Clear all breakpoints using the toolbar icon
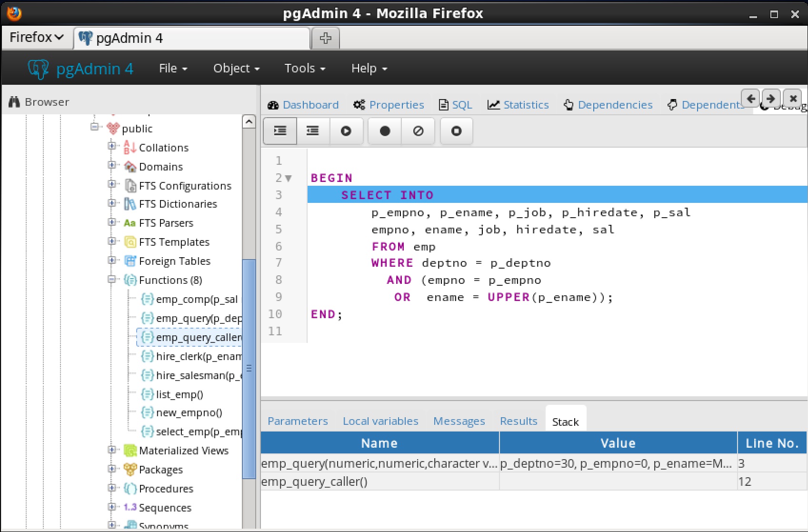Image resolution: width=808 pixels, height=532 pixels. click(418, 131)
